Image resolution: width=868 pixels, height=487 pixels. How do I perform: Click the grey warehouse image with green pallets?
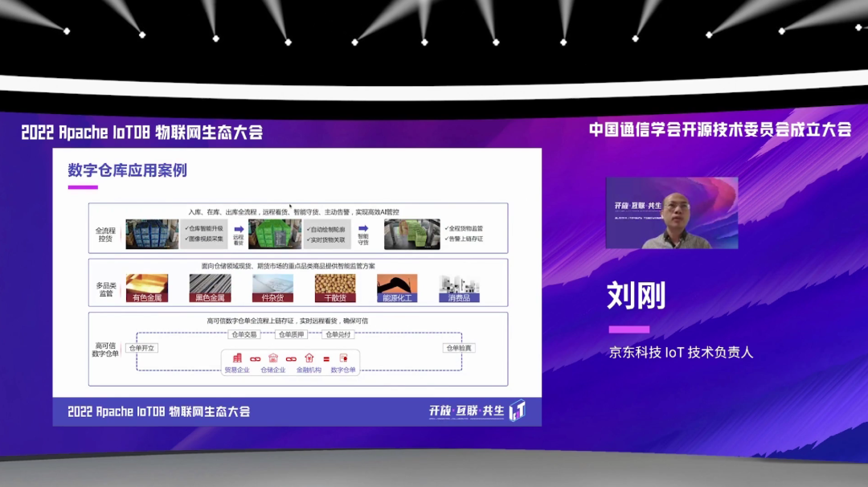(411, 234)
